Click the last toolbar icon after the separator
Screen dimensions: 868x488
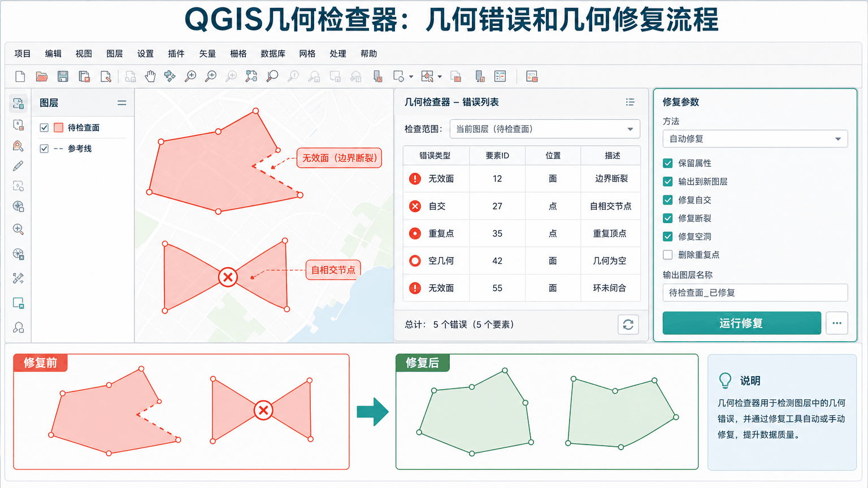coord(532,76)
